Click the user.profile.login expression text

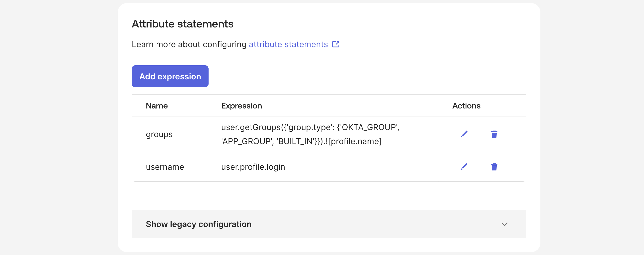[253, 167]
